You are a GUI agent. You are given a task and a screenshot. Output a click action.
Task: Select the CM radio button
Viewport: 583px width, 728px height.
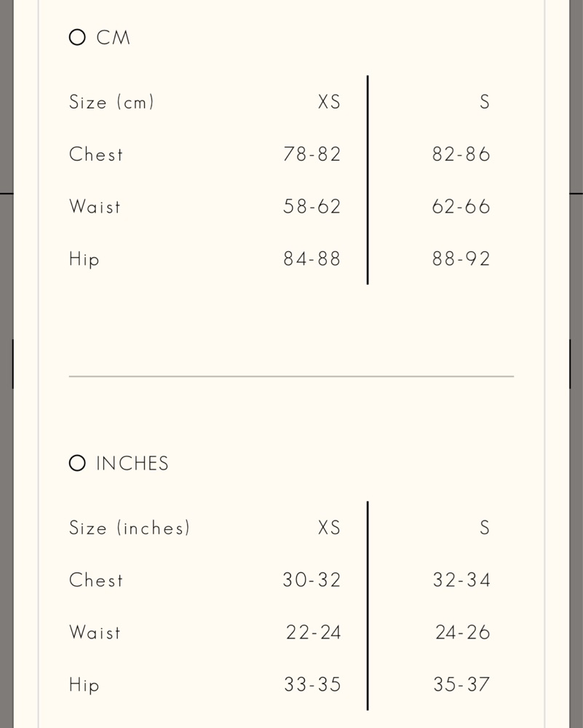77,37
